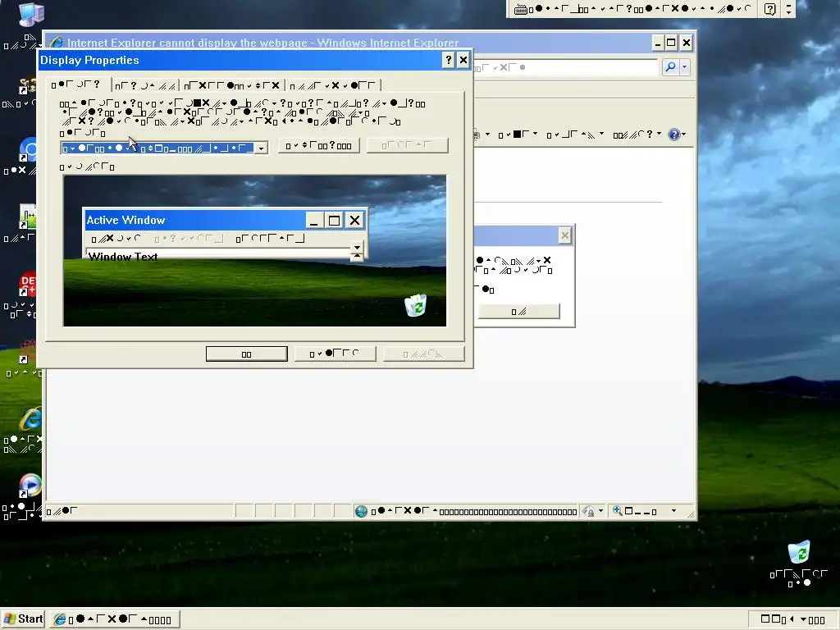Viewport: 840px width, 630px height.
Task: Click the question mark help button in Display Properties
Action: pyautogui.click(x=449, y=60)
